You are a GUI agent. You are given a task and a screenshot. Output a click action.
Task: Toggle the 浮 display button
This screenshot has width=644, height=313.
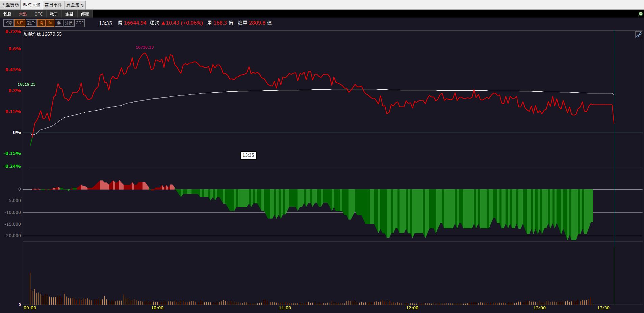coord(59,23)
